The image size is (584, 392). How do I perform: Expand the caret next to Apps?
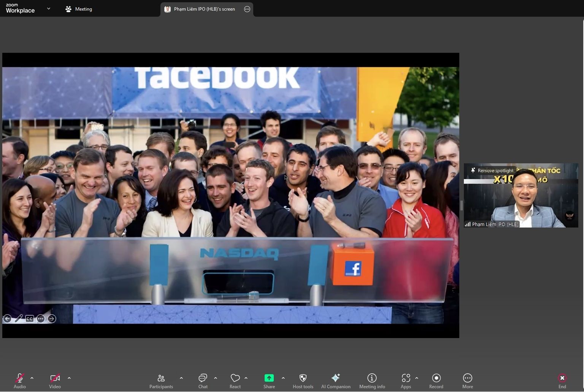(417, 378)
